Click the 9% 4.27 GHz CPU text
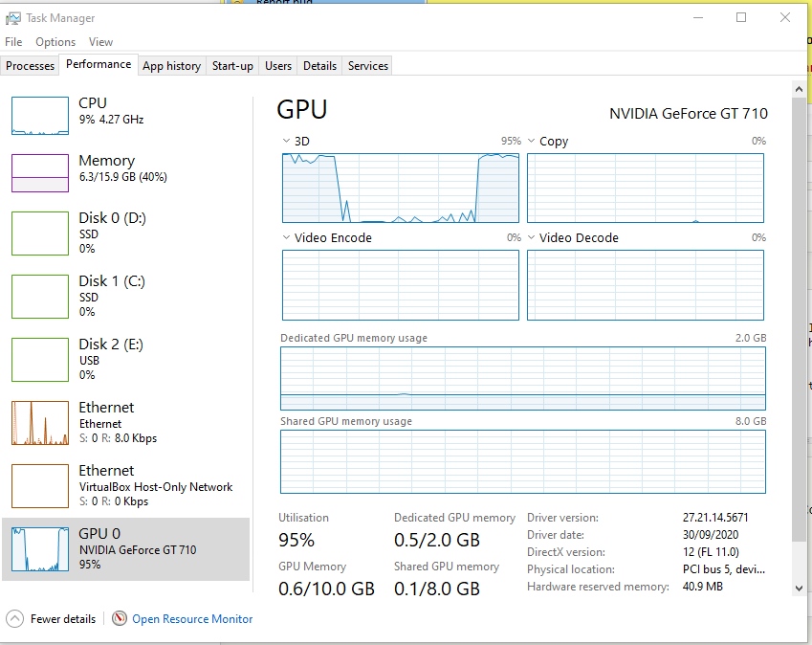812x645 pixels. [x=111, y=120]
